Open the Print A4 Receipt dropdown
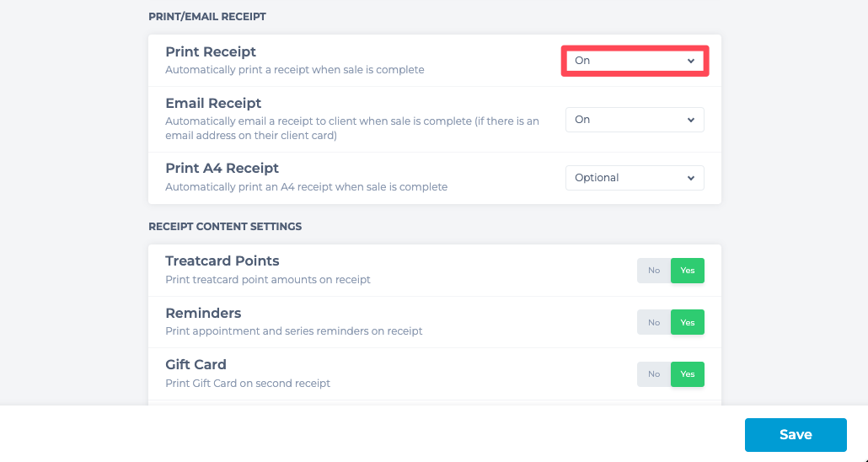 tap(635, 178)
